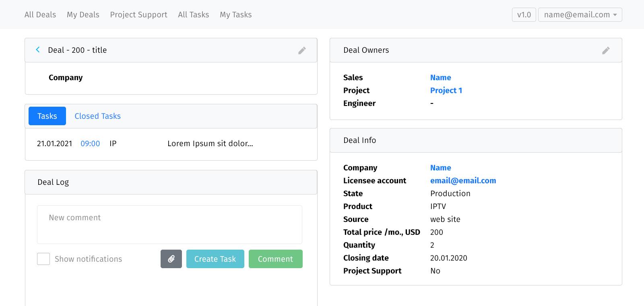This screenshot has width=644, height=306.
Task: Edit Deal Owners using pencil icon
Action: (606, 50)
